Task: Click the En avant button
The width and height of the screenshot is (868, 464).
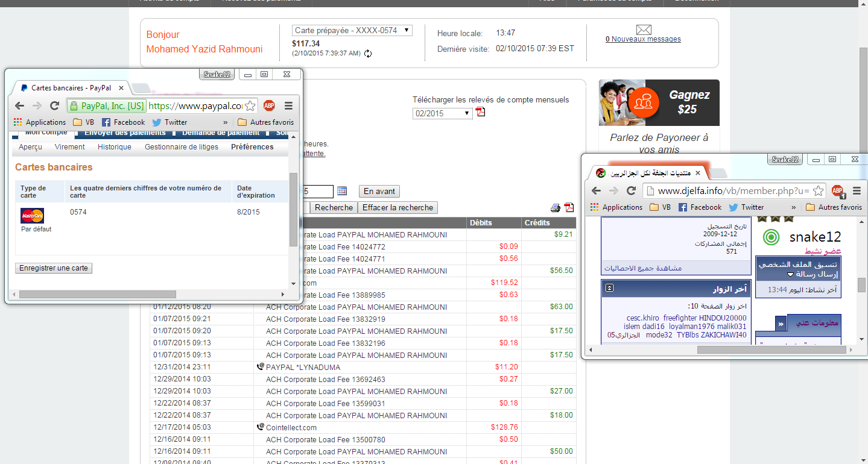Action: coord(379,191)
